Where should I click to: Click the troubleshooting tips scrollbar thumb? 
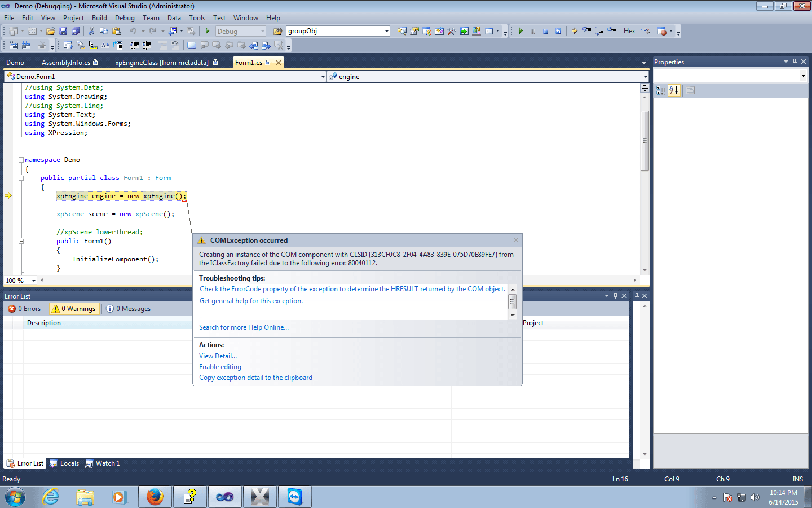pos(513,301)
